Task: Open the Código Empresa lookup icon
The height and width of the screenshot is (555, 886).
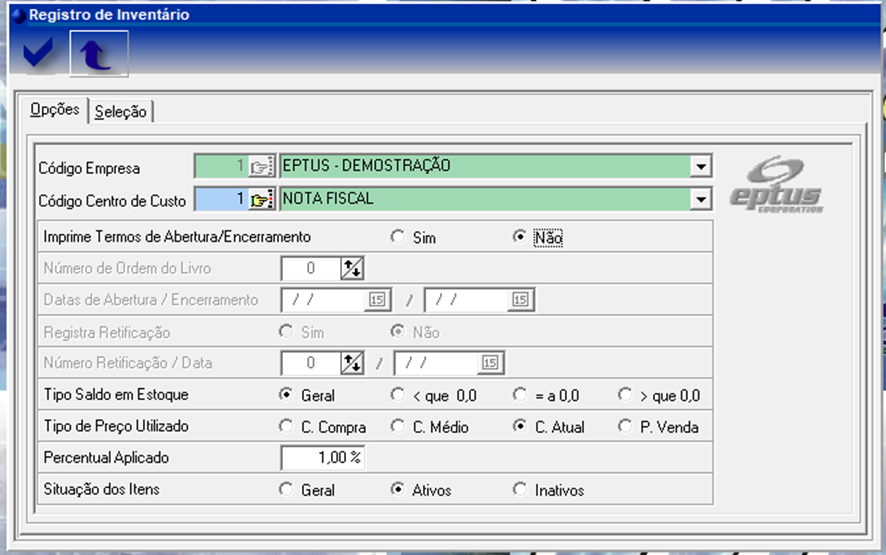Action: [261, 167]
